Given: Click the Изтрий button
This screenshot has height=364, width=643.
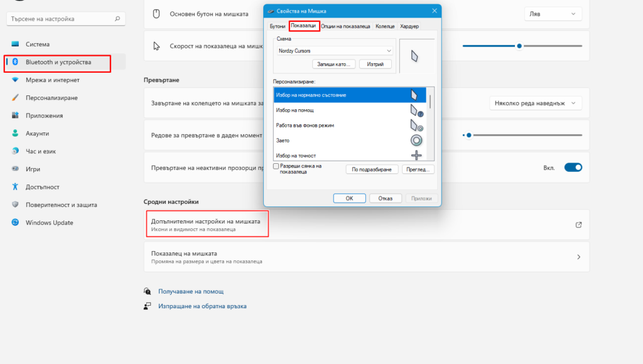Looking at the screenshot, I should tap(376, 65).
